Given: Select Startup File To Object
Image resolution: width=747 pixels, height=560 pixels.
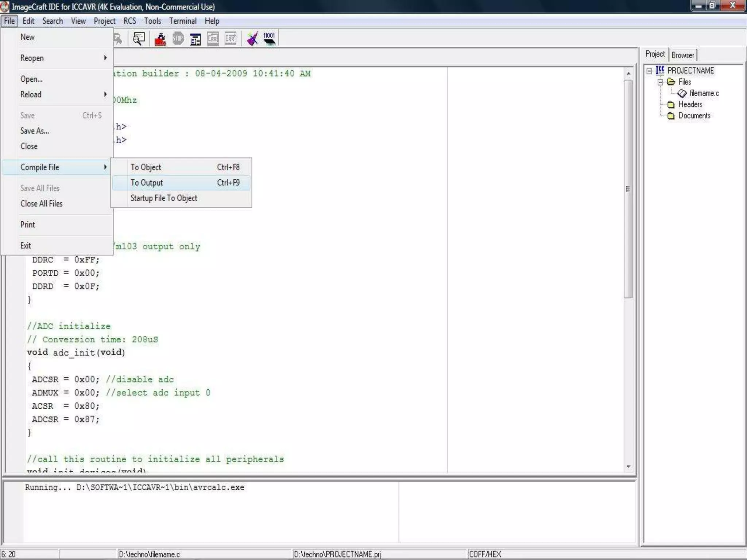Looking at the screenshot, I should (181, 198).
